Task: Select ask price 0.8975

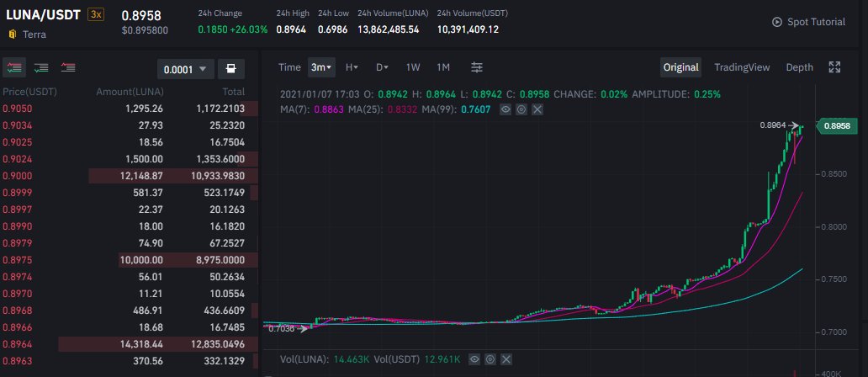Action: point(17,260)
